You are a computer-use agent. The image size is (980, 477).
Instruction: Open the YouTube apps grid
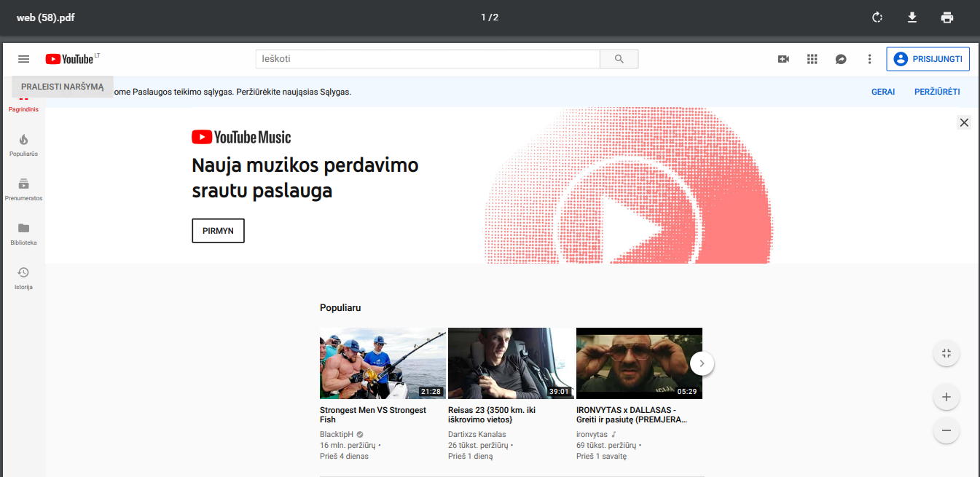coord(812,59)
